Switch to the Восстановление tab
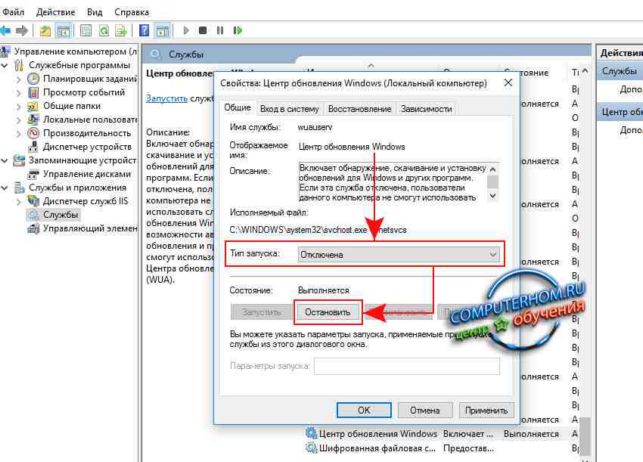643x462 pixels. point(360,109)
